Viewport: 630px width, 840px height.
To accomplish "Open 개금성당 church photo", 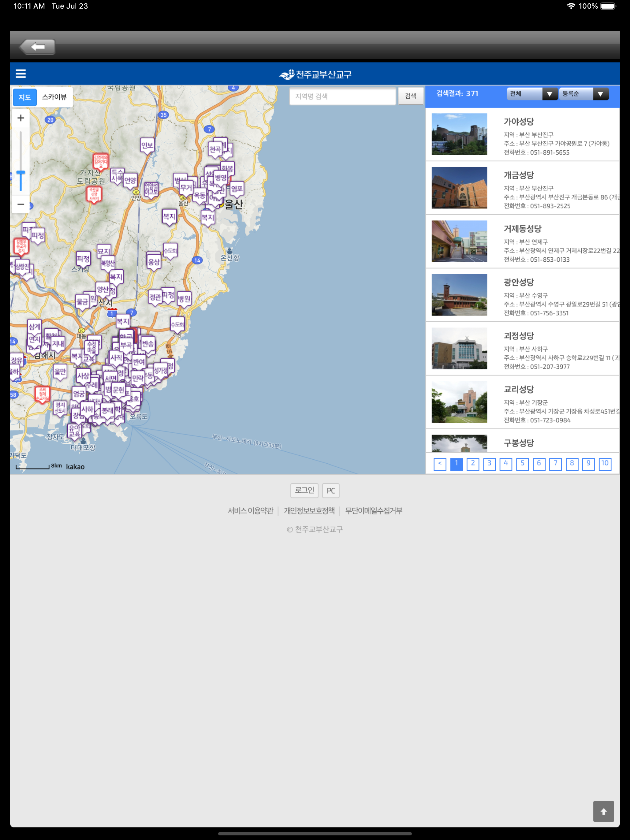I will point(459,188).
